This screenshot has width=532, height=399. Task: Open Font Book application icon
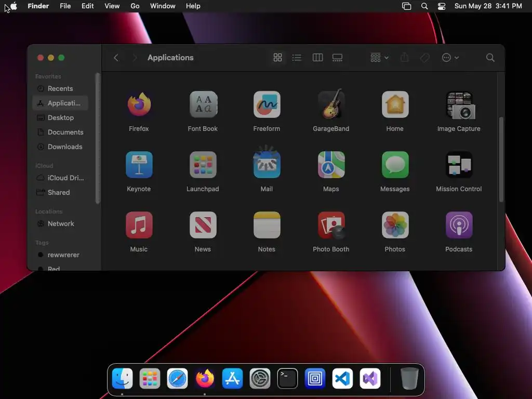point(203,104)
